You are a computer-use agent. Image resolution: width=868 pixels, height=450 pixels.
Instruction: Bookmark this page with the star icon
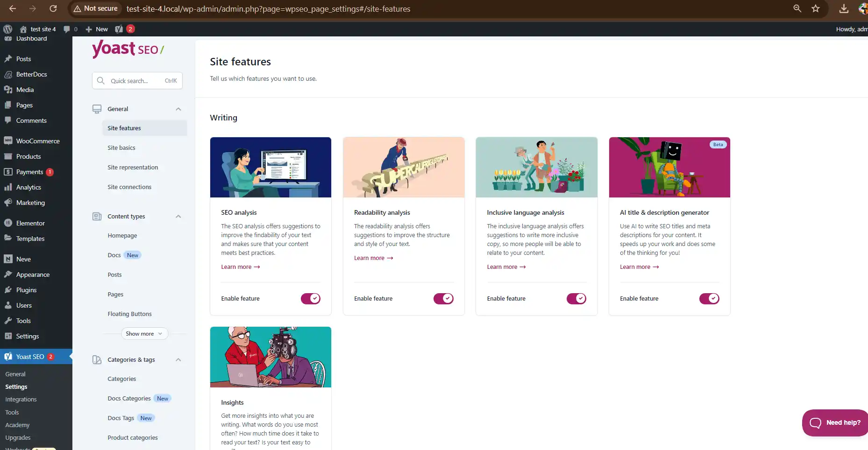(x=816, y=8)
